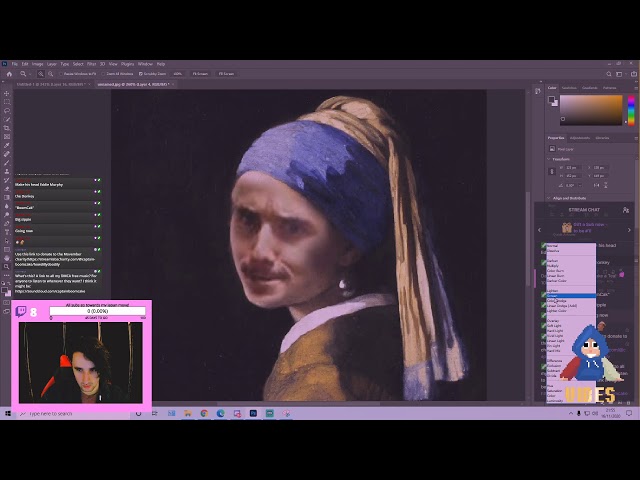Open the Color panel menu
The width and height of the screenshot is (640, 480).
(x=636, y=88)
